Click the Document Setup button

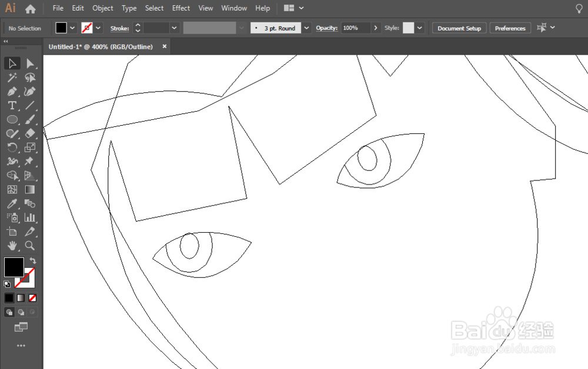[459, 28]
